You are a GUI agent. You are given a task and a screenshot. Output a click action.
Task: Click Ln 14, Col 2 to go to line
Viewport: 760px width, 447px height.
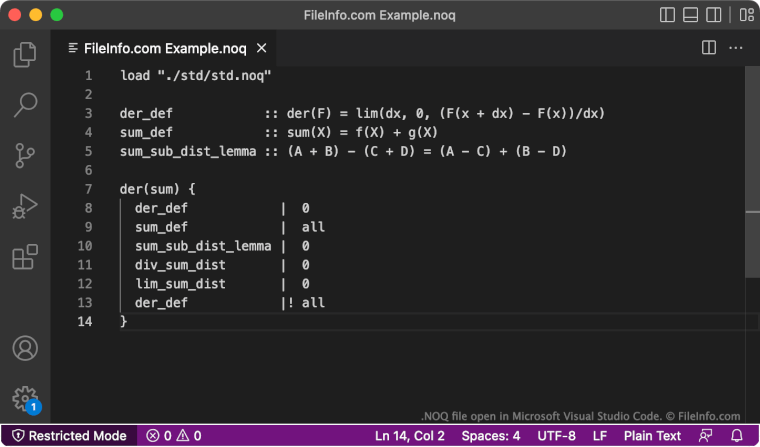pyautogui.click(x=410, y=436)
